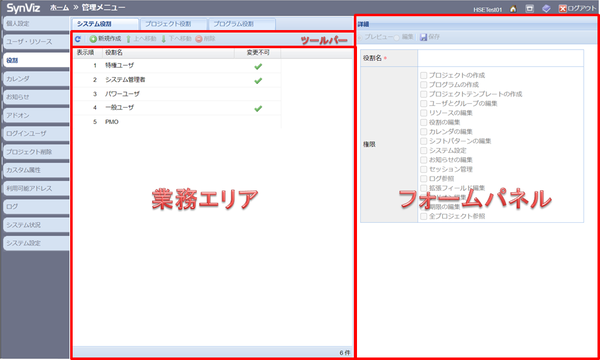The height and width of the screenshot is (360, 600).
Task: Go to ユーザ・リソース in the sidebar
Action: click(36, 42)
